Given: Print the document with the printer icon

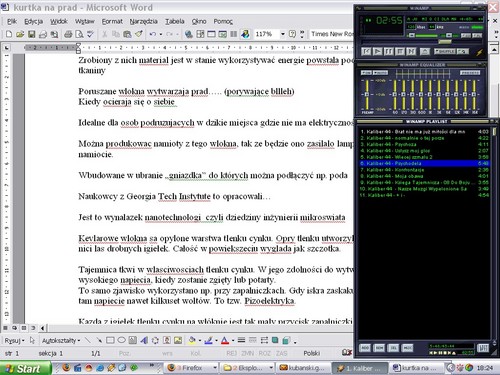Looking at the screenshot, I should pyautogui.click(x=68, y=34).
